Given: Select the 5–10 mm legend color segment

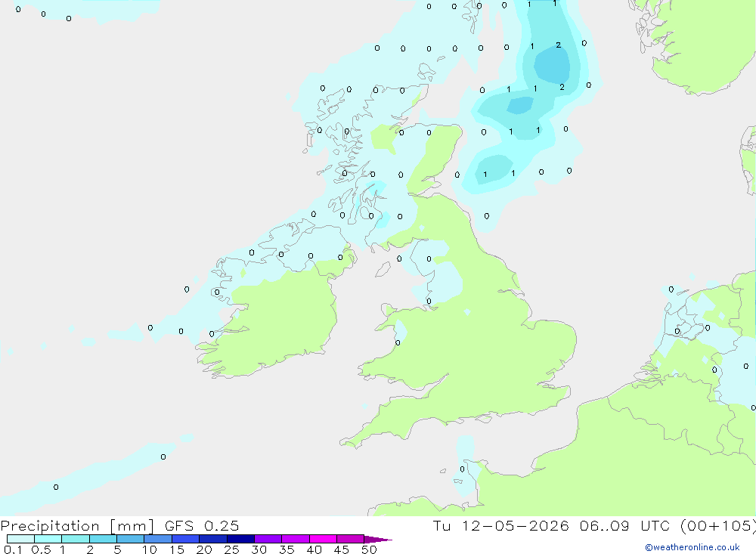Looking at the screenshot, I should (131, 539).
